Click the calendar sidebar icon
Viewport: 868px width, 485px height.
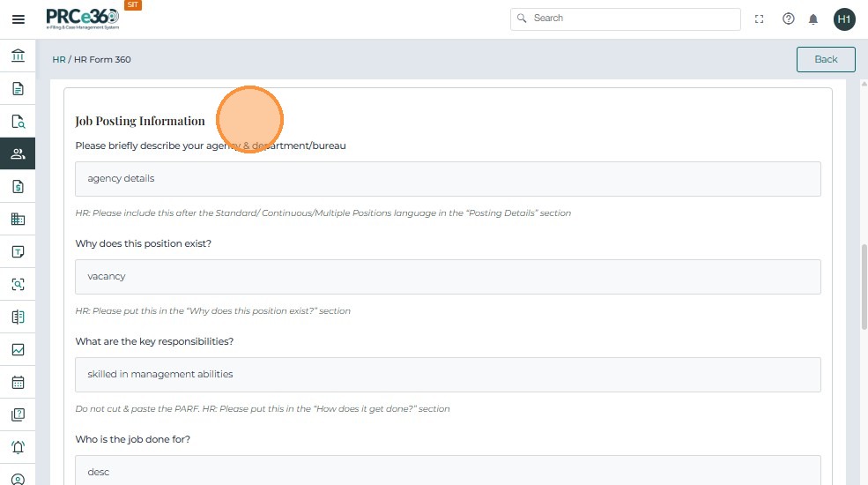point(18,382)
